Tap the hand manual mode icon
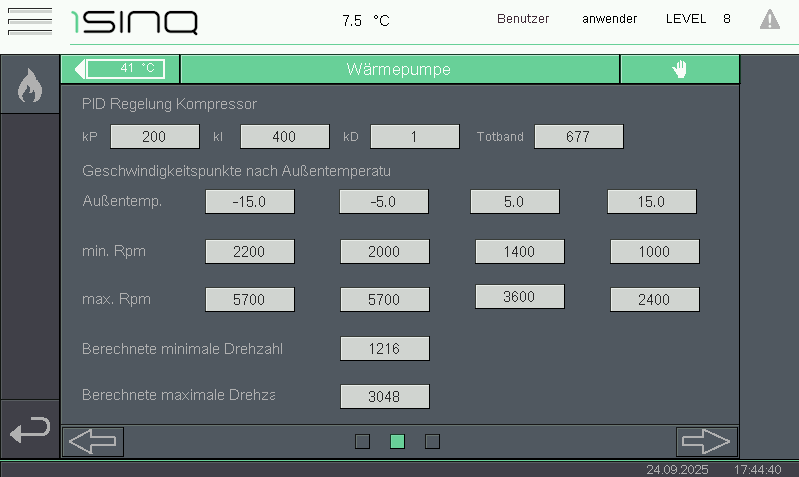 tap(680, 69)
